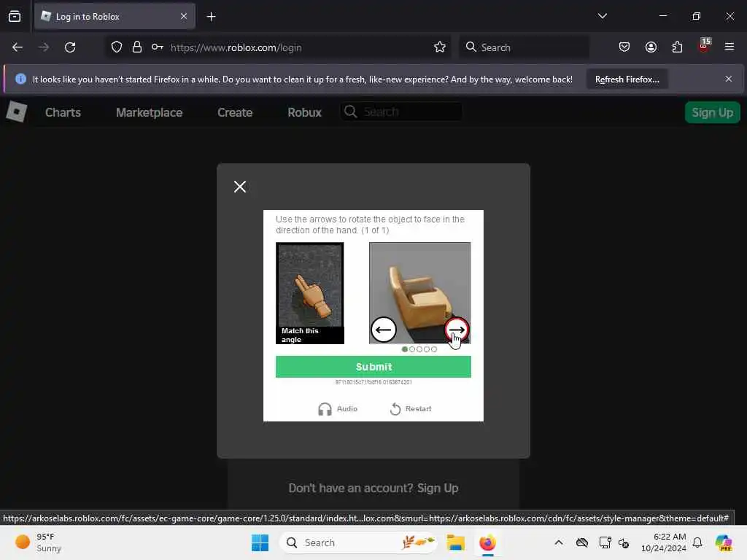Focus the Firefox Search box
Viewport: 747px width, 560px height.
(x=524, y=47)
